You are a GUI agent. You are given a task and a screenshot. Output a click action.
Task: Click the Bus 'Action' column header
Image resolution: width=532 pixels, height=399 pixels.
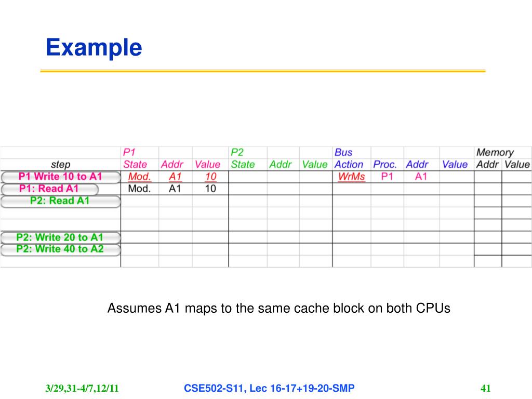(x=349, y=165)
